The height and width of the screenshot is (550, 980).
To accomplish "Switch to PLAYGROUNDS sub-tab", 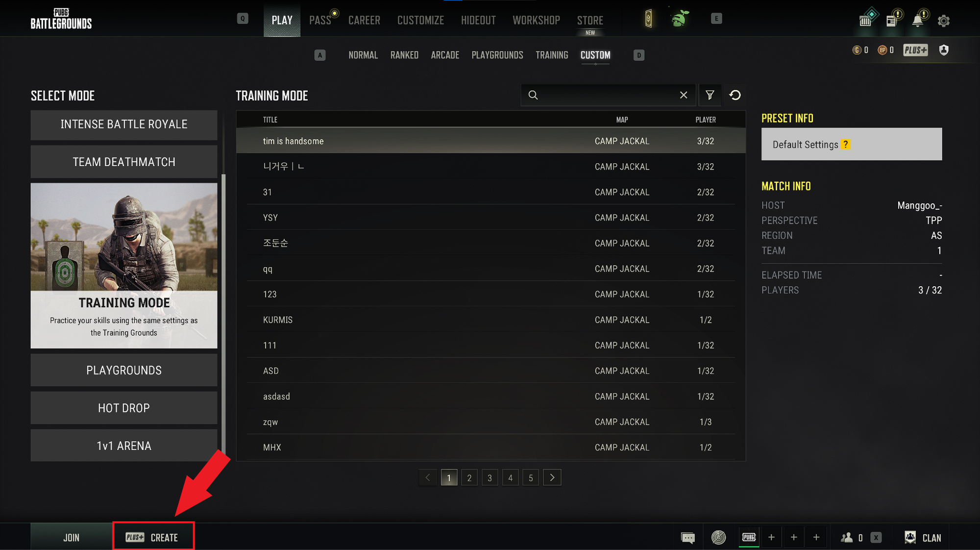I will (x=497, y=55).
